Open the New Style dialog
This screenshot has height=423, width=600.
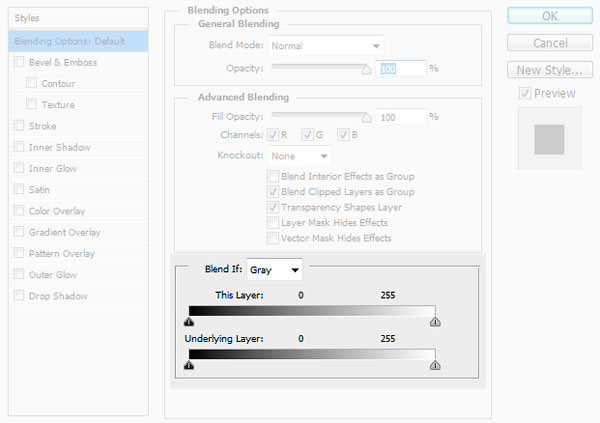click(x=550, y=70)
